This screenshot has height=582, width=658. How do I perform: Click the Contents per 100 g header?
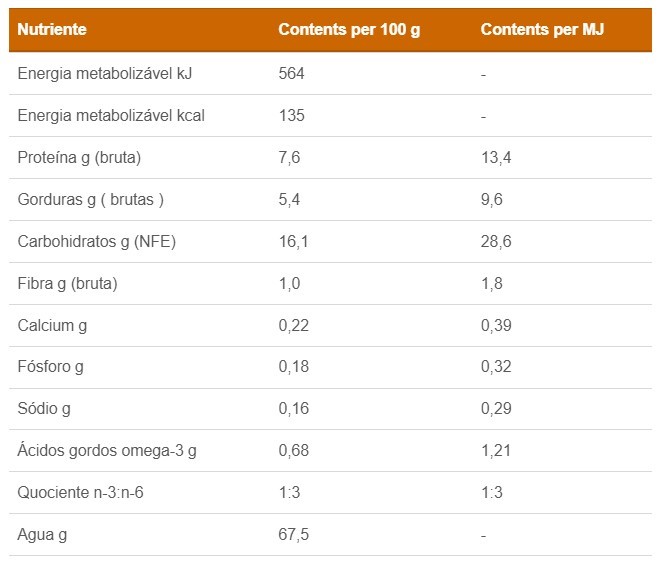348,29
